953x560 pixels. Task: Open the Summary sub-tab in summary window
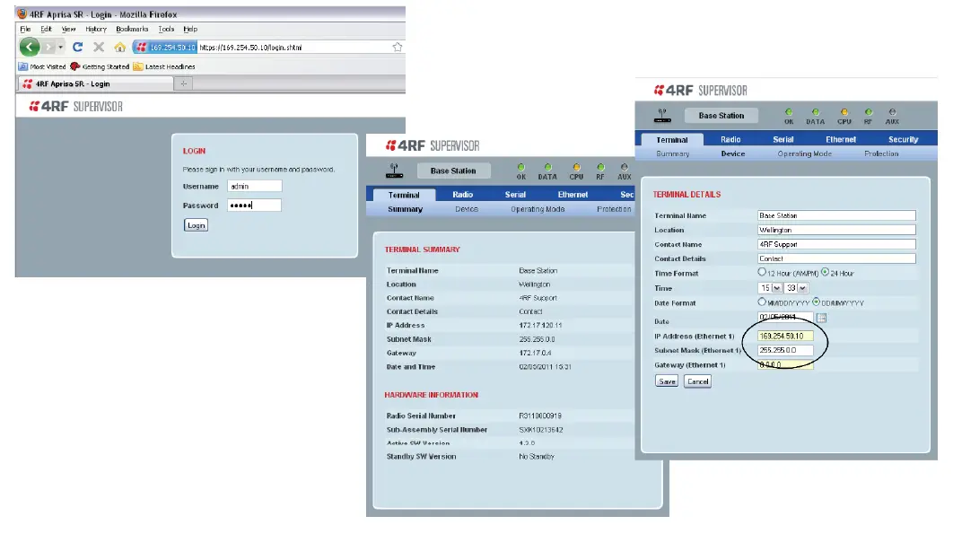(x=406, y=209)
